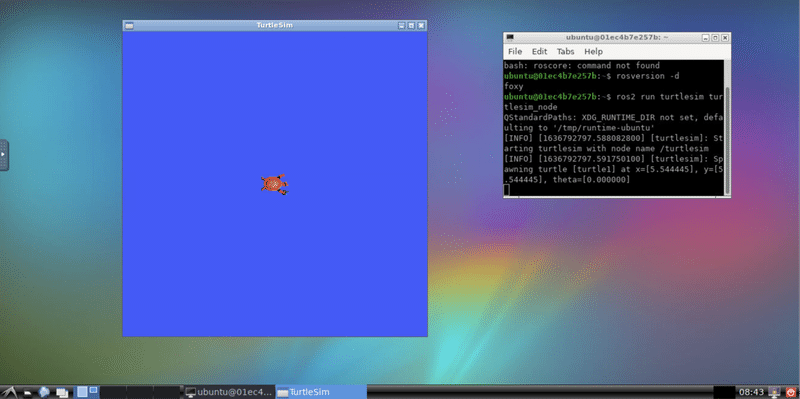This screenshot has width=800, height=399.
Task: Open the LXDE start menu icon
Action: 10,392
